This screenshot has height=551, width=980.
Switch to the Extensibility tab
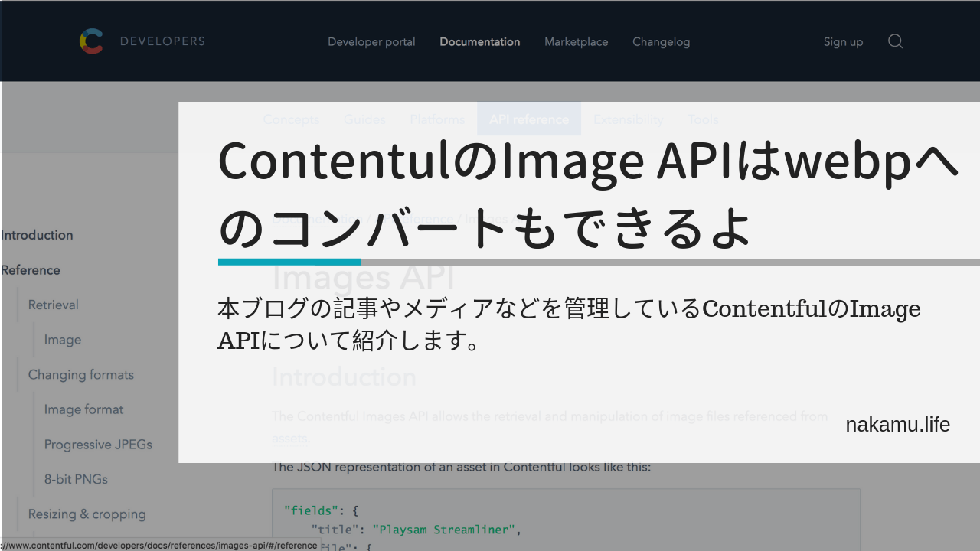(628, 119)
